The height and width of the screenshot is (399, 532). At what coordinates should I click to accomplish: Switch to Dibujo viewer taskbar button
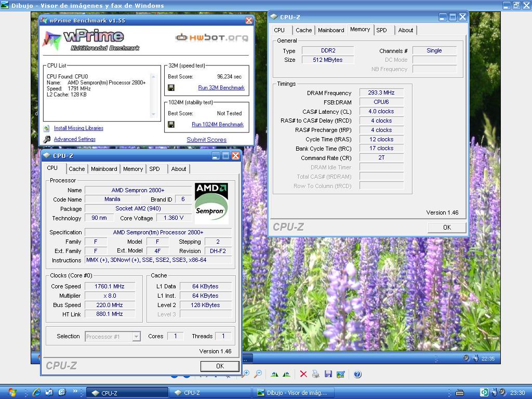(x=294, y=393)
